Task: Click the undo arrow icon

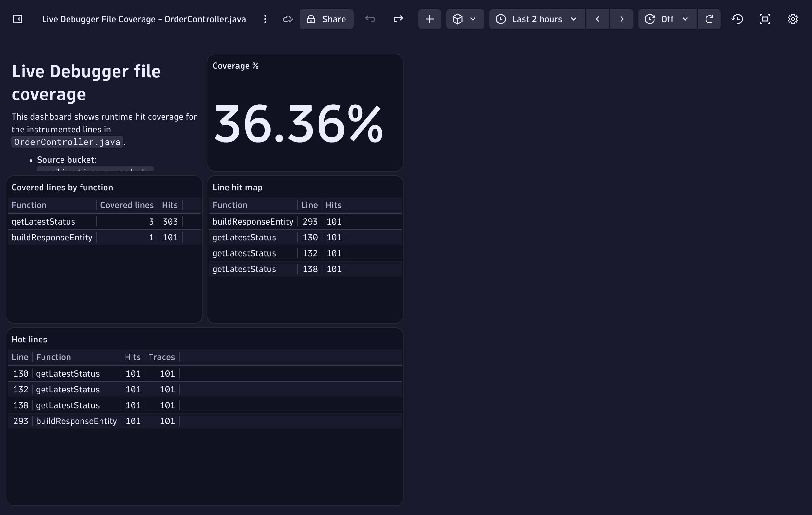Action: click(x=370, y=19)
